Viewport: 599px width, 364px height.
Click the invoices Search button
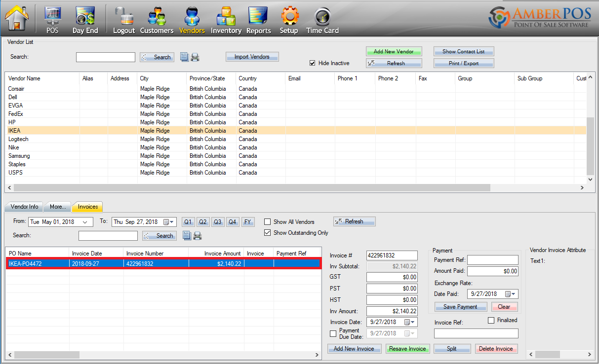(x=160, y=236)
